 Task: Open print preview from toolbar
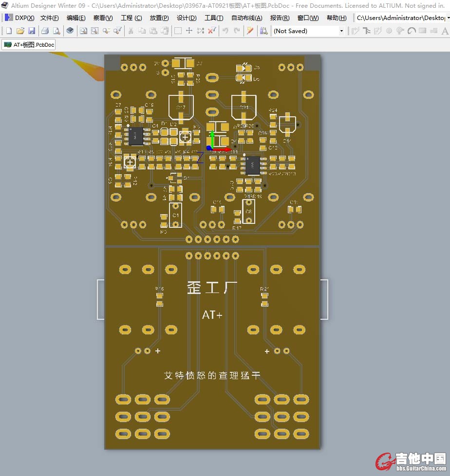click(x=56, y=31)
